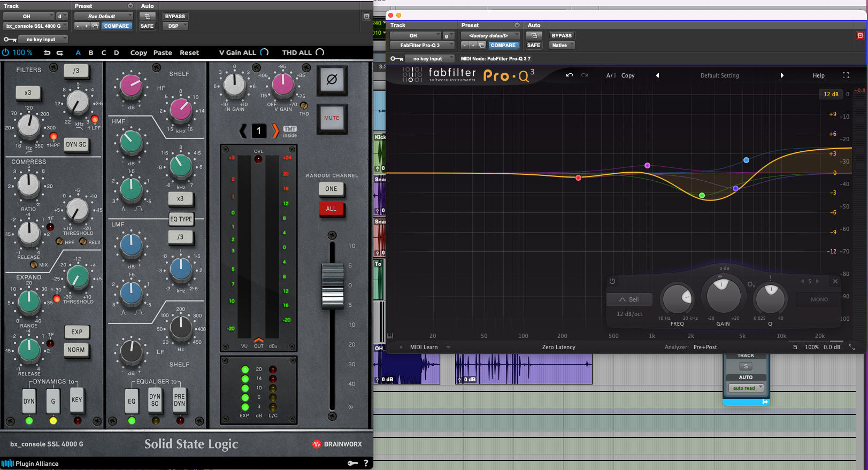The width and height of the screenshot is (868, 470).
Task: Select previous channel with left bracket arrow
Action: 243,130
